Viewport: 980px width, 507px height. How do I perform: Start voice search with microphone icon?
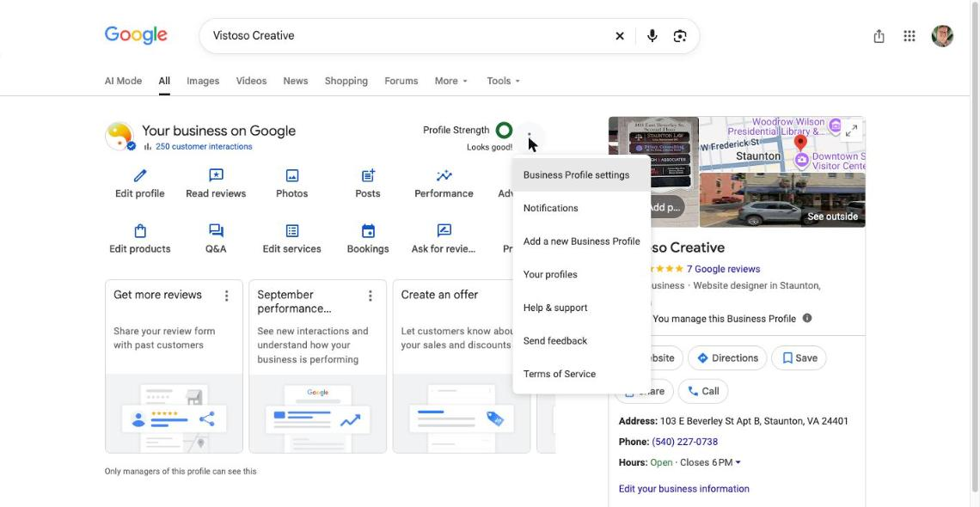pos(652,35)
